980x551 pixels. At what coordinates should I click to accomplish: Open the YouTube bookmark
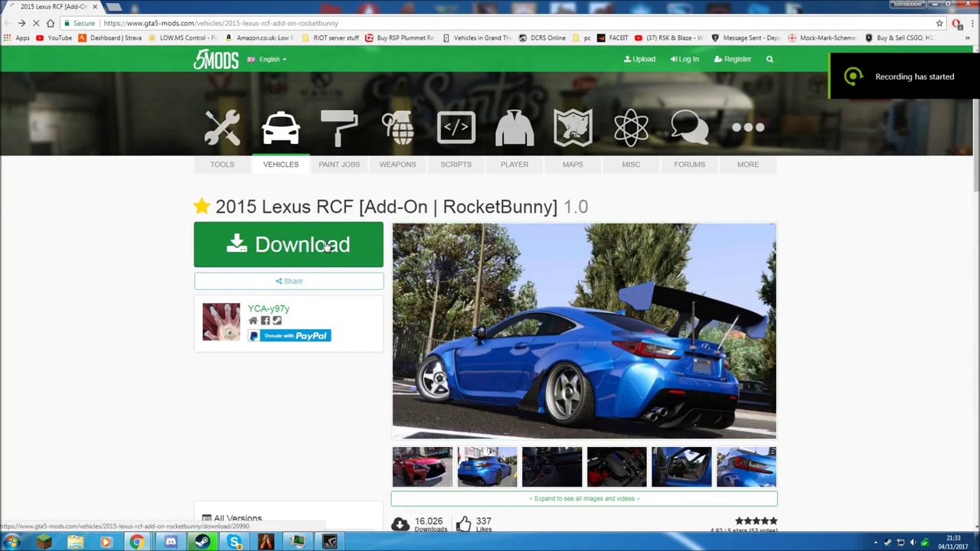pos(54,37)
